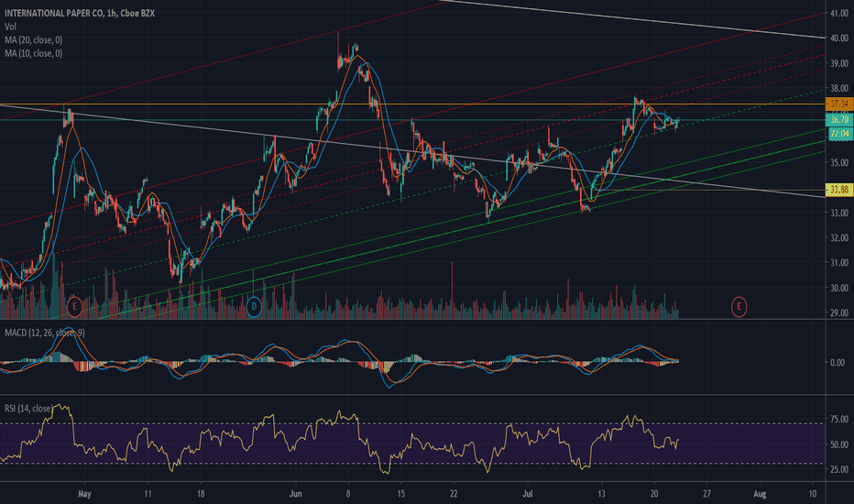Select the MA (10, close, 0) indicator label
This screenshot has width=854, height=504.
[x=33, y=53]
